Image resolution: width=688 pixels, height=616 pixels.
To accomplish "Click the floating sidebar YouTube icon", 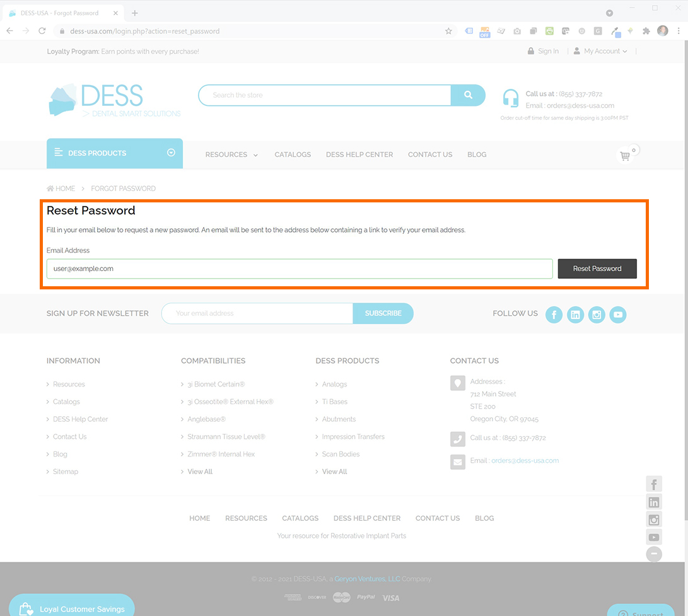I will [654, 537].
